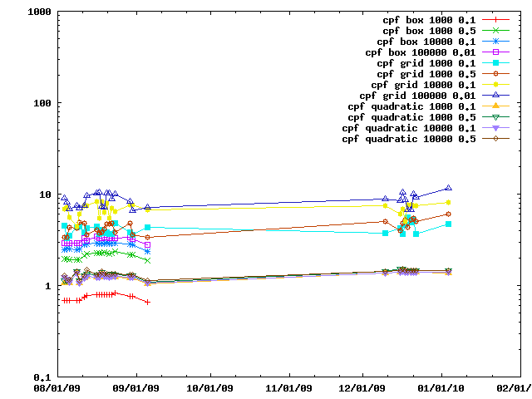Select the 'cpf box 1000 0.1' legend label

428,19
